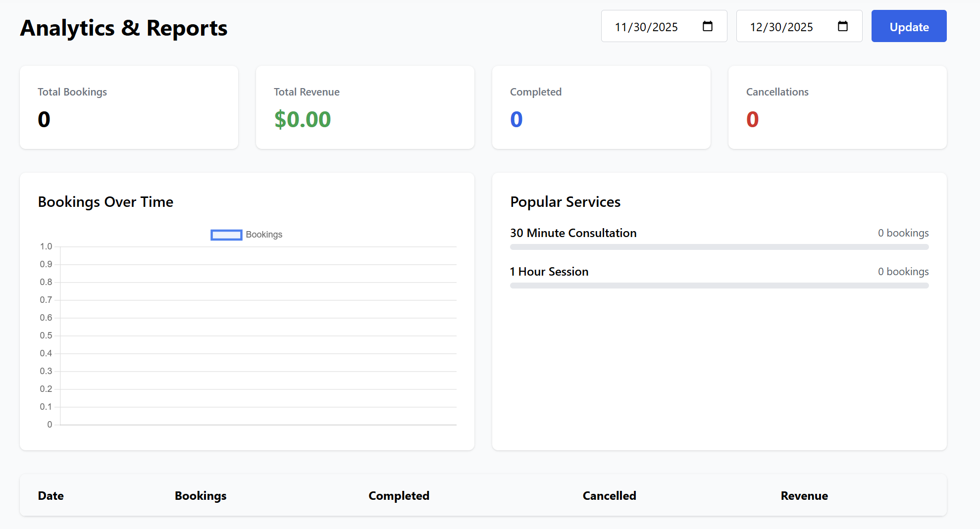
Task: Click the Update button
Action: coord(909,26)
